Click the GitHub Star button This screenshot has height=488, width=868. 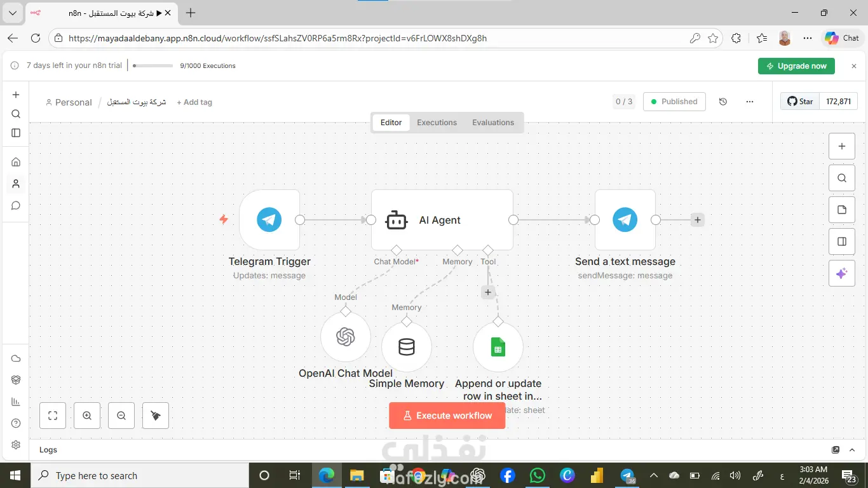(x=799, y=102)
